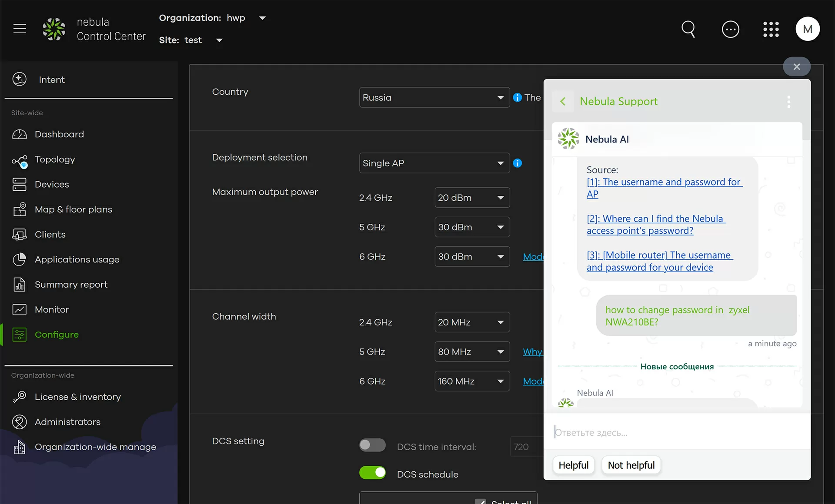
Task: Click Model link beside 6 GHz 30 dBm
Action: [x=533, y=257]
